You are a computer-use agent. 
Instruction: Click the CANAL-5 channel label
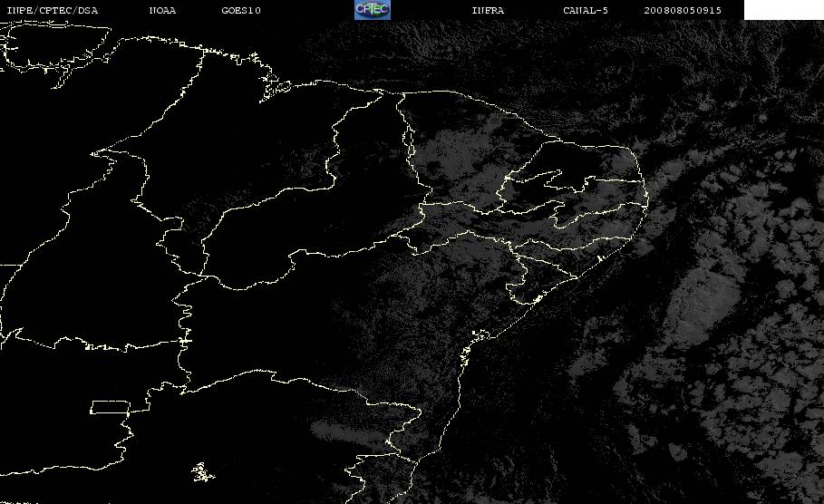pyautogui.click(x=586, y=10)
